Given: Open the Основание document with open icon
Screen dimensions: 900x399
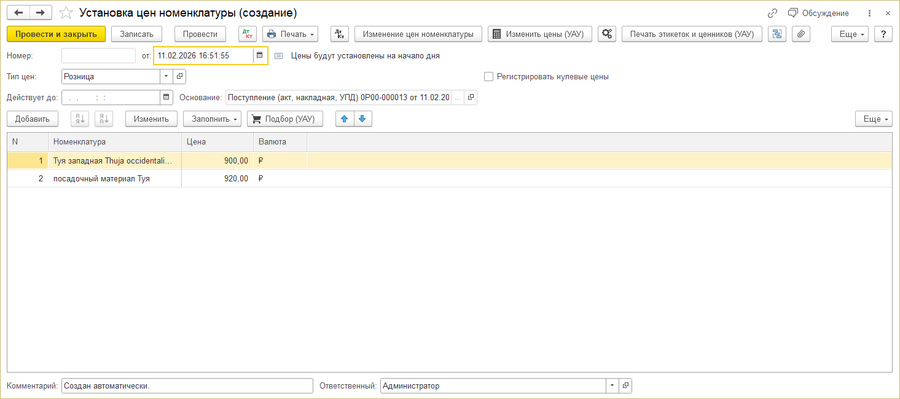Looking at the screenshot, I should click(471, 98).
